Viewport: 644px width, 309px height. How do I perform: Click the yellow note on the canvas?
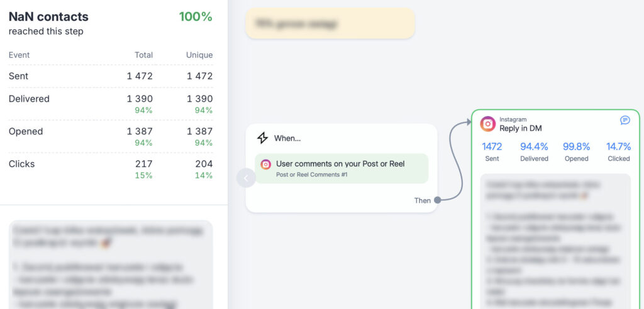click(x=330, y=24)
